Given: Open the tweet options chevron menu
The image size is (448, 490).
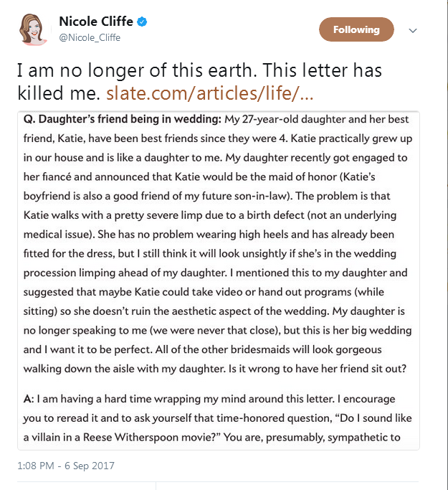Looking at the screenshot, I should coord(412,31).
